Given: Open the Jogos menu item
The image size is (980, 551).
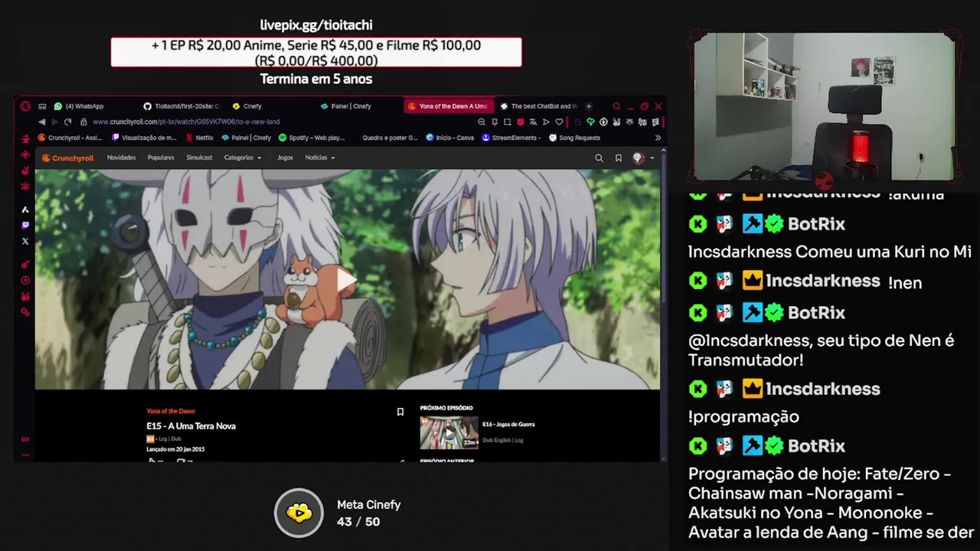Looking at the screenshot, I should (x=285, y=158).
